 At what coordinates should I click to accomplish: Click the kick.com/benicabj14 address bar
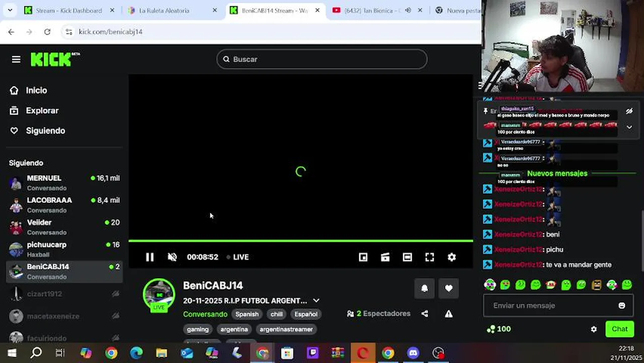[110, 31]
